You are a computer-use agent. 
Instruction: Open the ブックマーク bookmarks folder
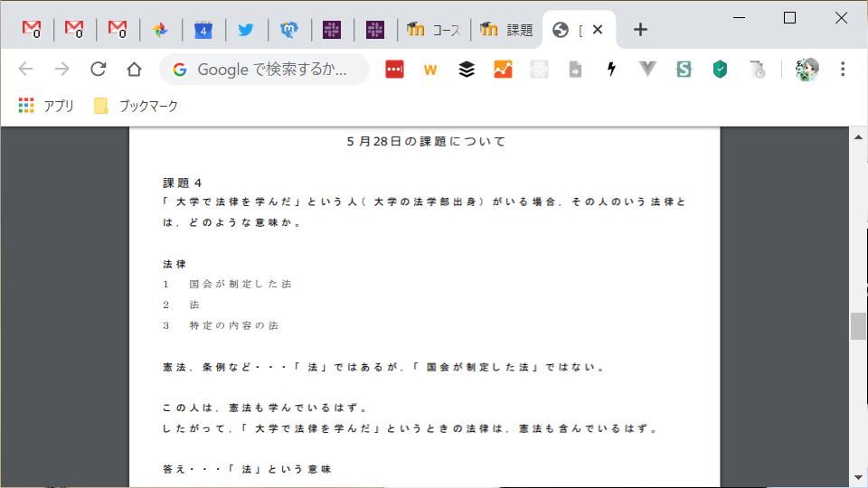(x=137, y=106)
